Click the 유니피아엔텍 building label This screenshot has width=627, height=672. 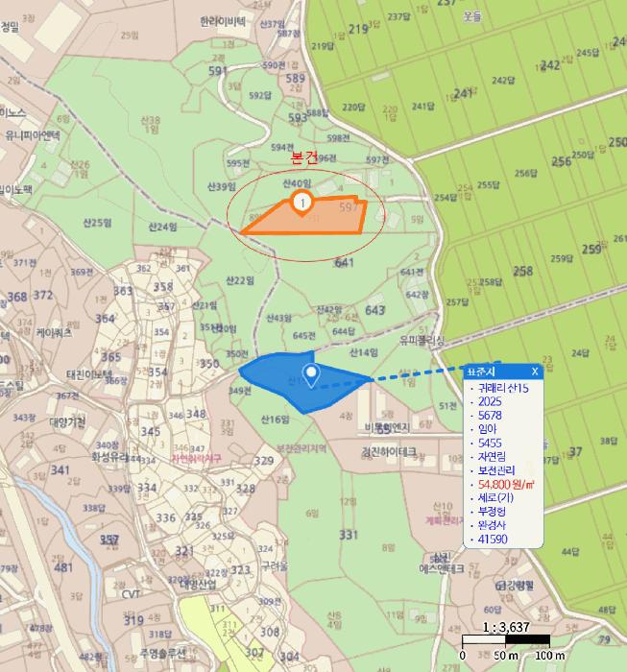pos(32,135)
